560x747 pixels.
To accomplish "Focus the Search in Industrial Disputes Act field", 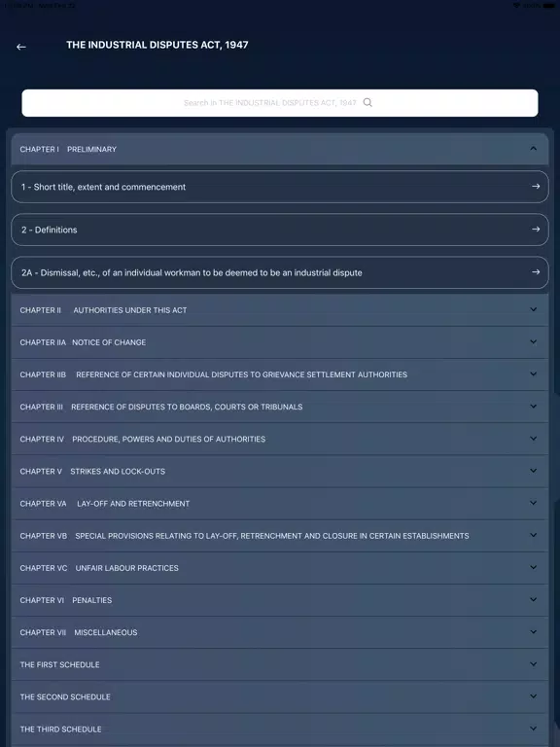I will [x=280, y=103].
